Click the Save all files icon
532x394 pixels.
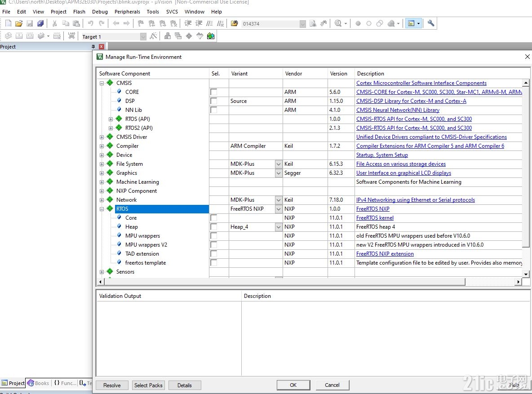point(40,23)
